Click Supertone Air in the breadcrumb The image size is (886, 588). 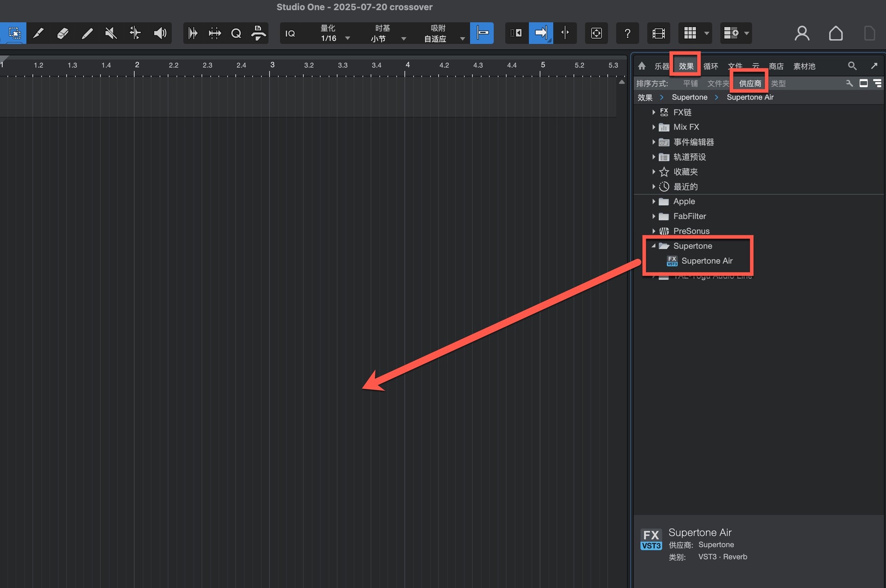click(750, 97)
